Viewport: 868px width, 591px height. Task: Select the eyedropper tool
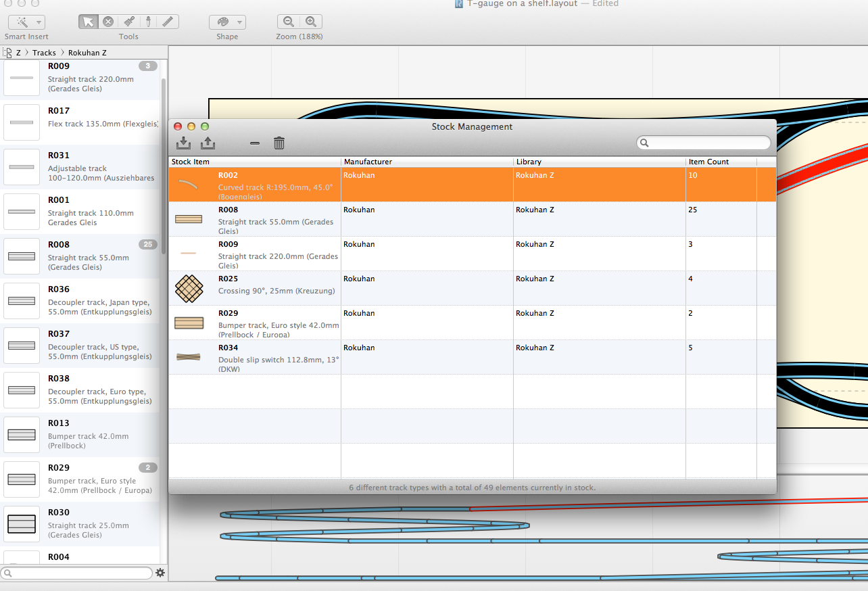pos(147,22)
